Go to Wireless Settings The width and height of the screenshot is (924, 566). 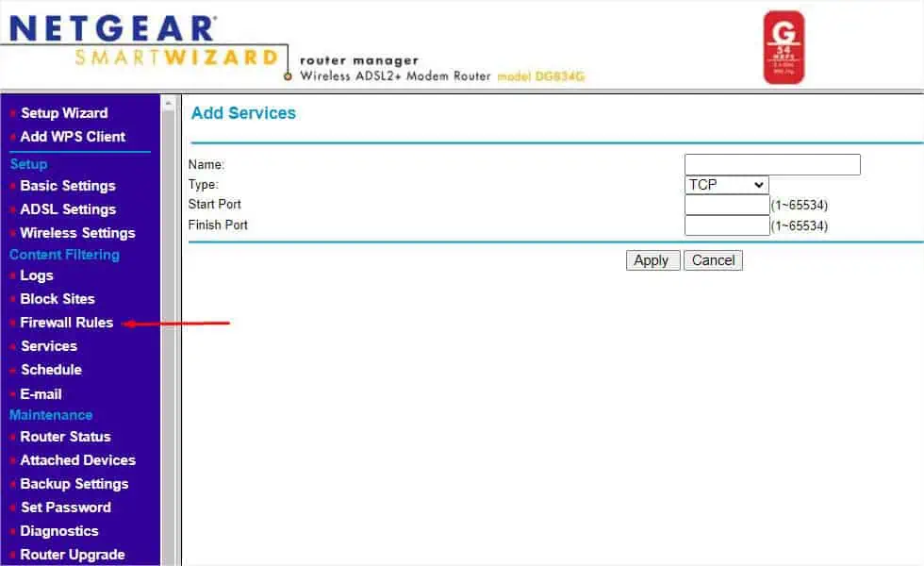(77, 233)
